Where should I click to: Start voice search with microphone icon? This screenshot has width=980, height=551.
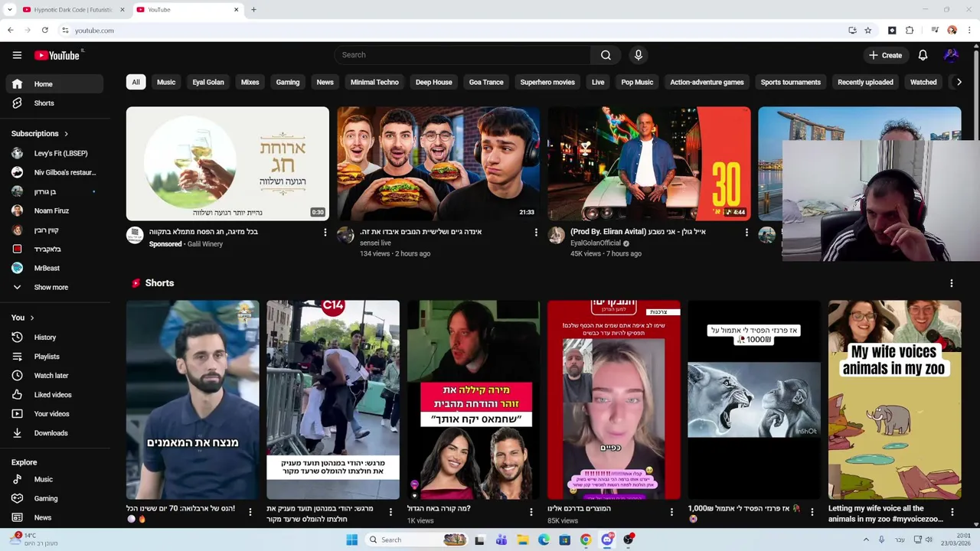(638, 55)
